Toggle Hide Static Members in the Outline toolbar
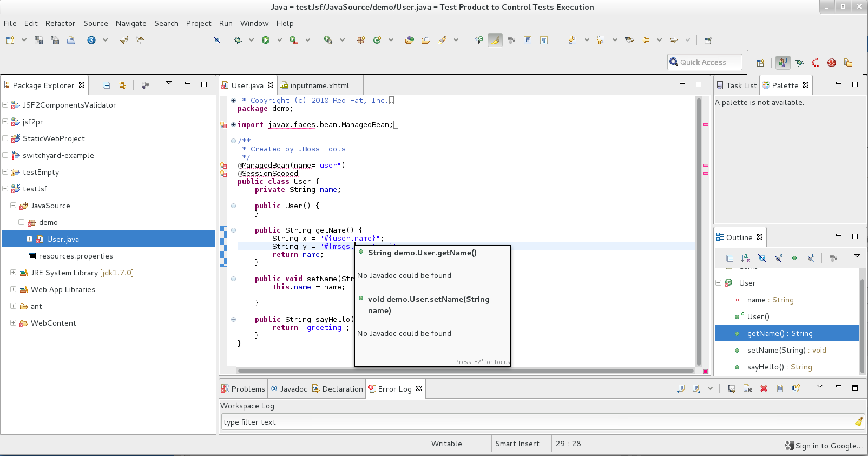Screen dimensions: 868x456 [x=778, y=258]
